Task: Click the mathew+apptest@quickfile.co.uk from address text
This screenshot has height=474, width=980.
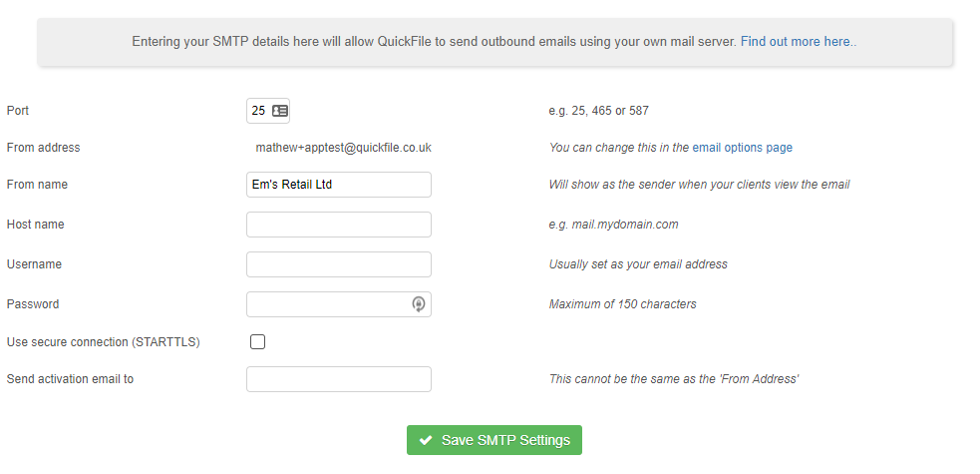Action: [343, 148]
